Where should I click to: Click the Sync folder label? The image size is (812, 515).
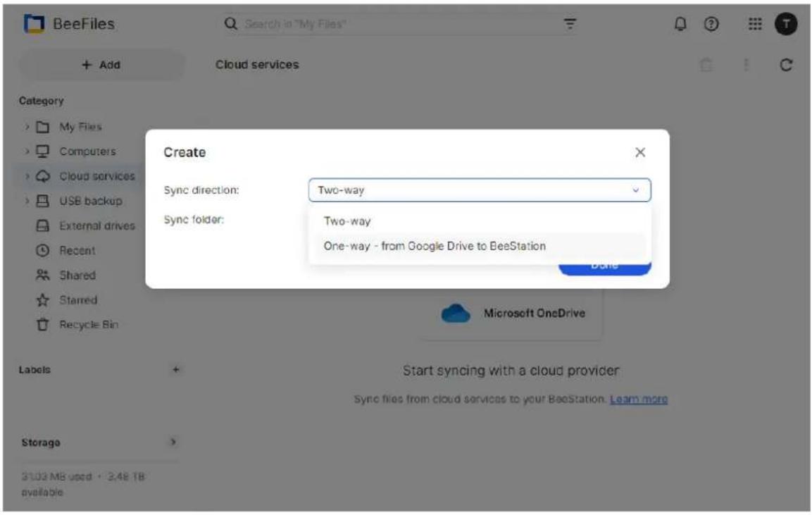click(194, 220)
